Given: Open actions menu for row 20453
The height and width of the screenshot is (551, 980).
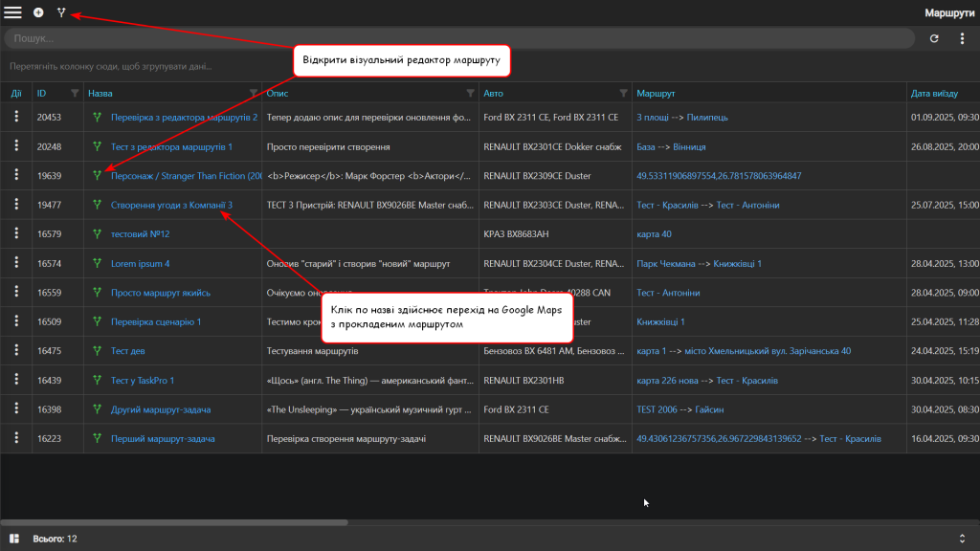Looking at the screenshot, I should click(x=16, y=117).
